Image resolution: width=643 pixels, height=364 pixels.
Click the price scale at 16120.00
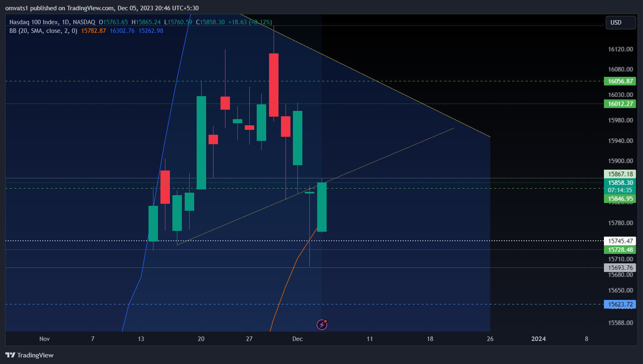620,49
